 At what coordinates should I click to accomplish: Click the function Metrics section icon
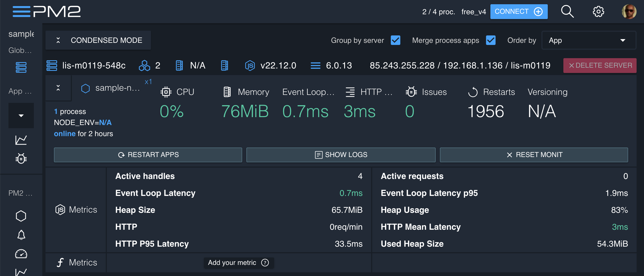tap(60, 263)
